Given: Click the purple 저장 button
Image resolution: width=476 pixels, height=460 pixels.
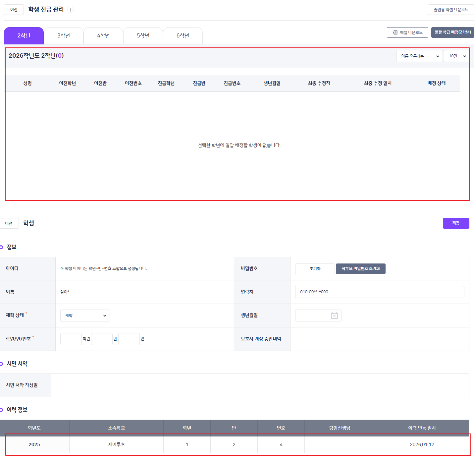Looking at the screenshot, I should coord(455,223).
